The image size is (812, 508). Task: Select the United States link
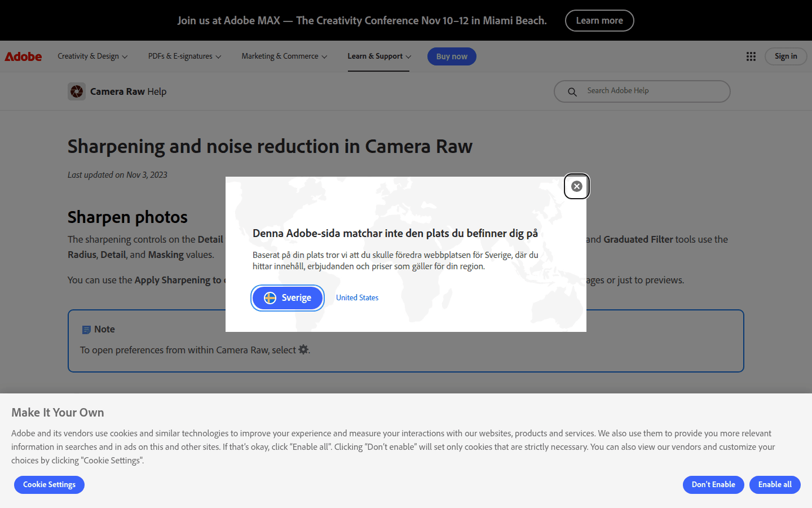[357, 298]
